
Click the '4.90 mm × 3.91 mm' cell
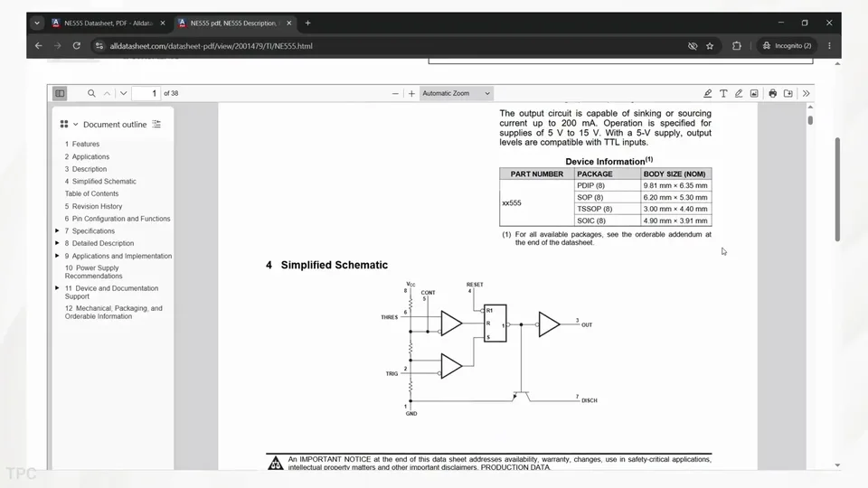point(675,221)
